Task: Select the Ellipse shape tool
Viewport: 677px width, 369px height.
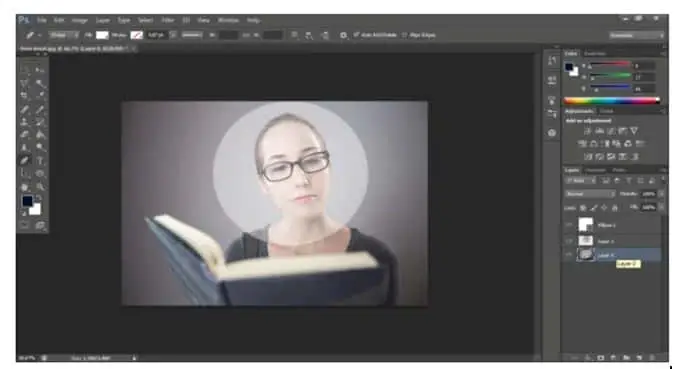Action: [40, 173]
